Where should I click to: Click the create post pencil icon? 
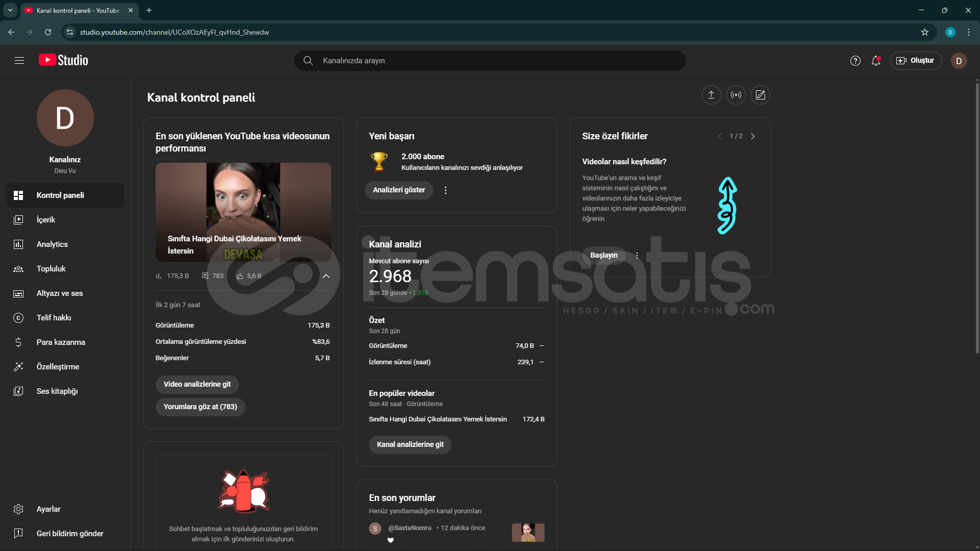761,95
